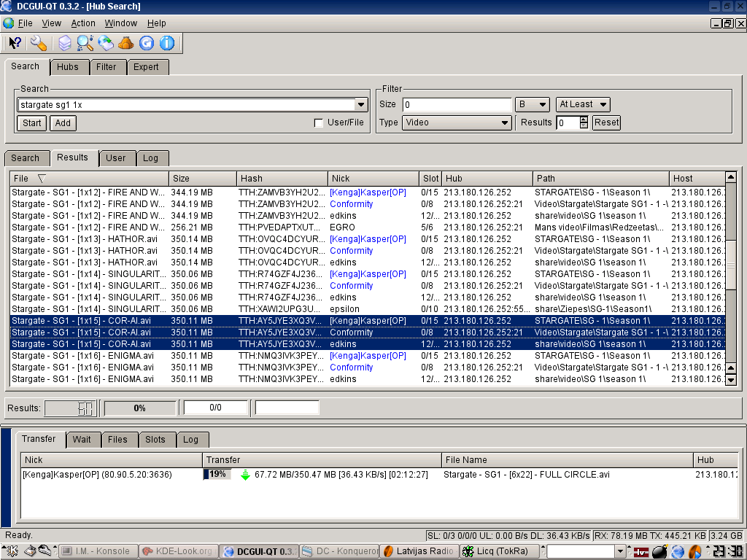Click the blue G reconnect toolbar icon
Image resolution: width=747 pixels, height=560 pixels.
coord(146,43)
